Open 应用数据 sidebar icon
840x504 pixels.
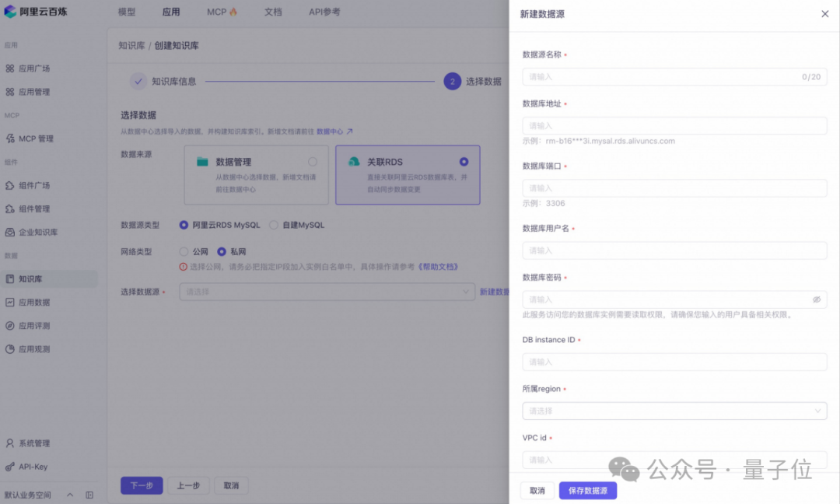tap(9, 303)
